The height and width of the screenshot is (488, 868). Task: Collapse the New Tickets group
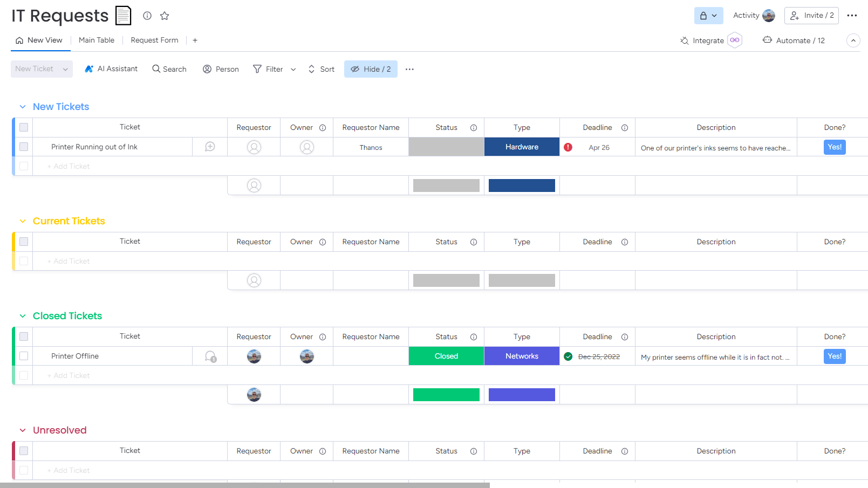[x=22, y=106]
